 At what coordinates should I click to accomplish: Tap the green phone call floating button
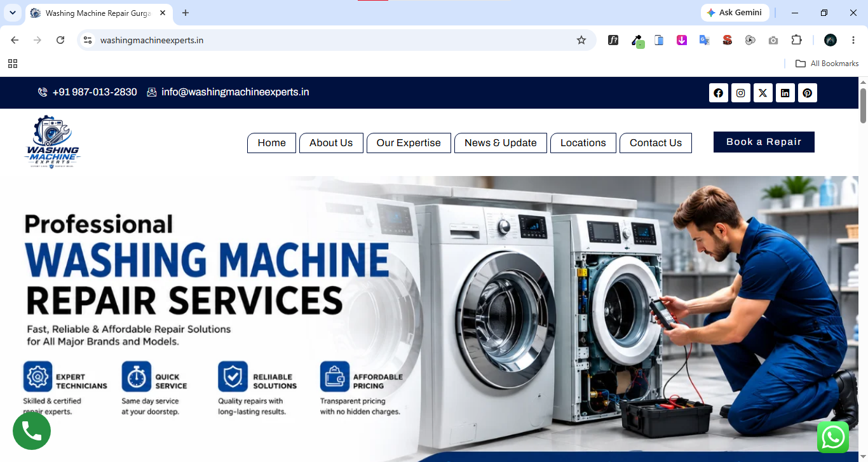[32, 431]
